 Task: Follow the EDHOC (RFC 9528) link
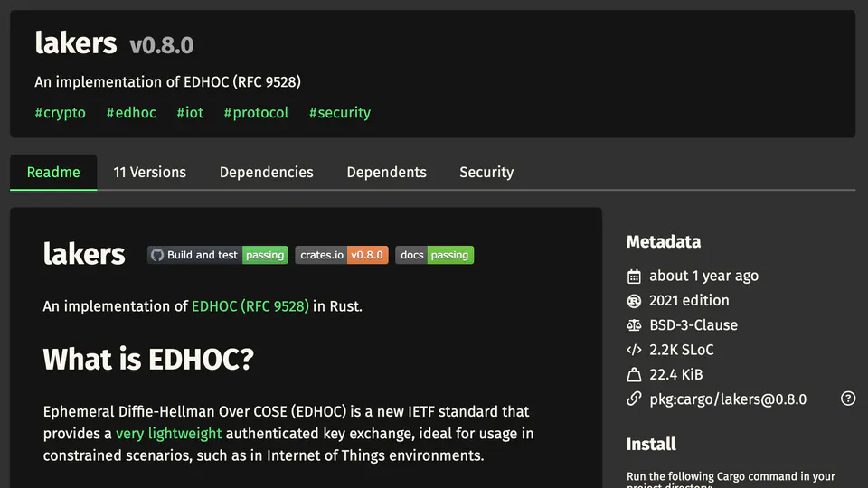250,306
